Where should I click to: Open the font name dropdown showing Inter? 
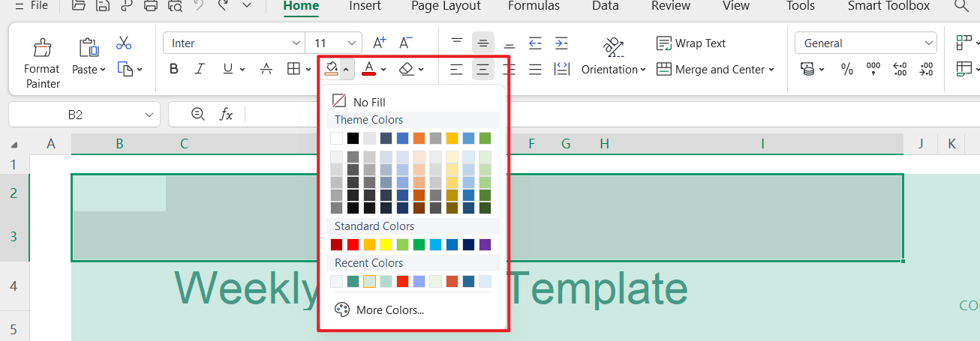tap(233, 43)
